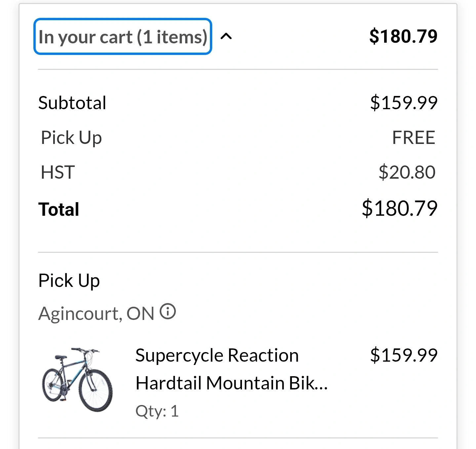The width and height of the screenshot is (476, 449).
Task: Click the "Supercycle Reaction" first title line
Action: pyautogui.click(x=217, y=356)
